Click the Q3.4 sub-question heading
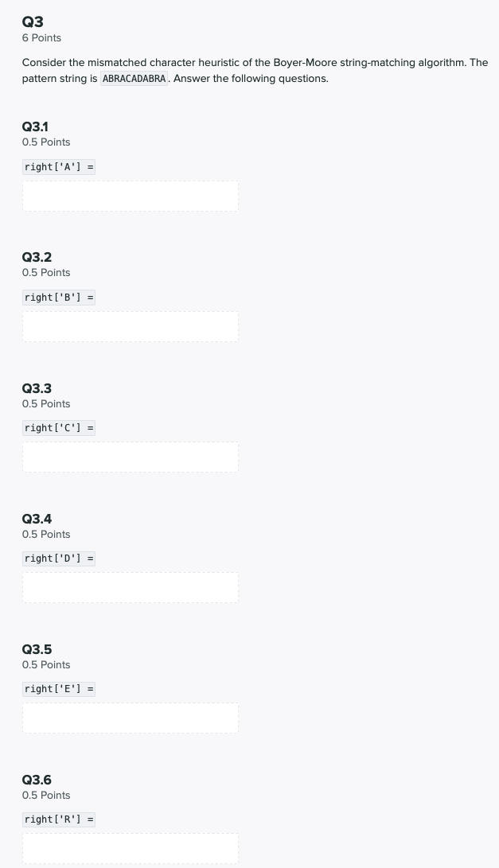Screen dimensions: 499x868 point(37,519)
